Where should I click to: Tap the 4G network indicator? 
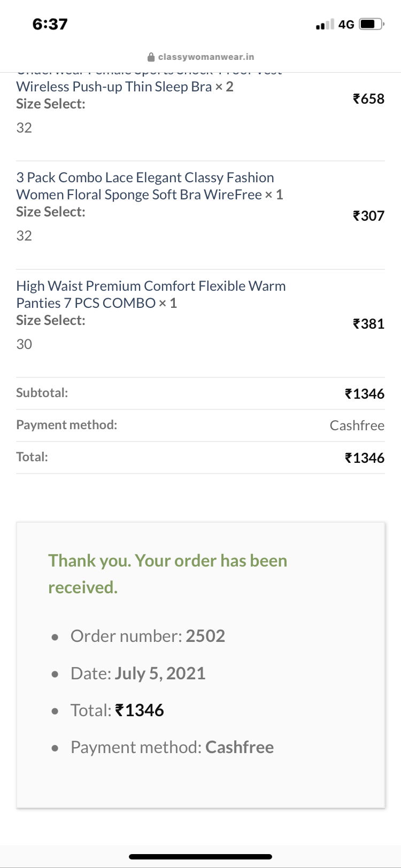(x=346, y=25)
